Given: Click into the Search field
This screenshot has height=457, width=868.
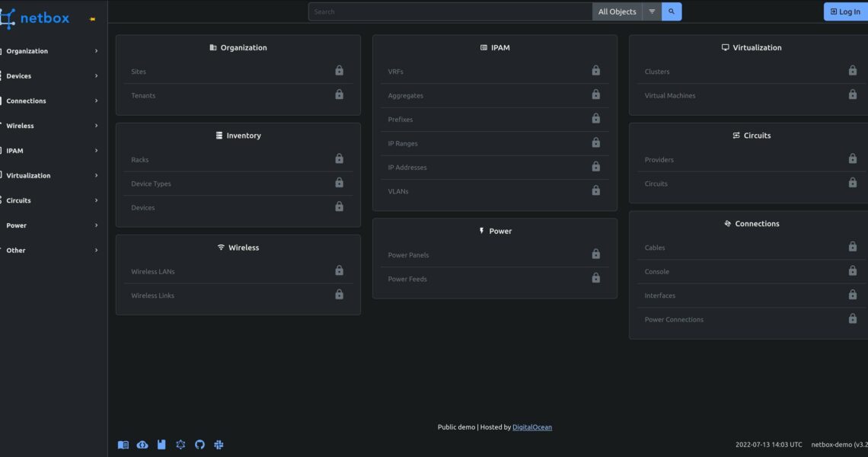Looking at the screenshot, I should tap(449, 11).
